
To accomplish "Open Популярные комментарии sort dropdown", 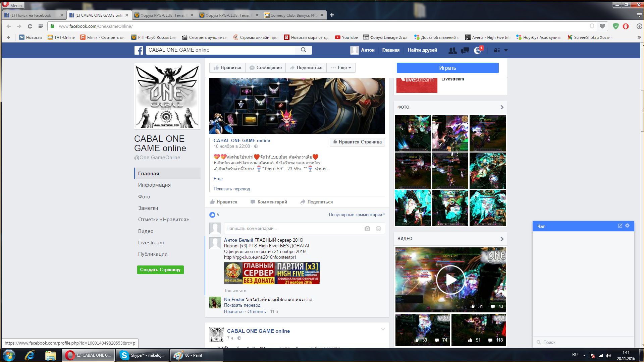I will pyautogui.click(x=357, y=215).
